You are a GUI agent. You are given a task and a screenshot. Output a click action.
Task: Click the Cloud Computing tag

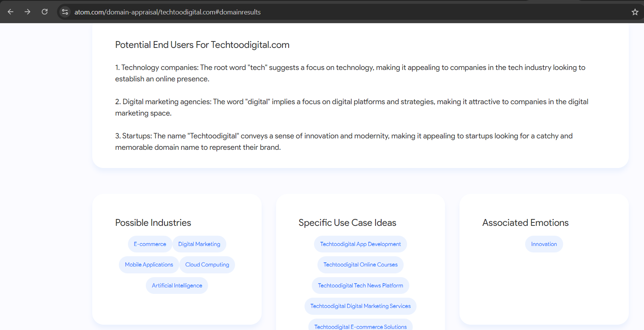coord(207,265)
